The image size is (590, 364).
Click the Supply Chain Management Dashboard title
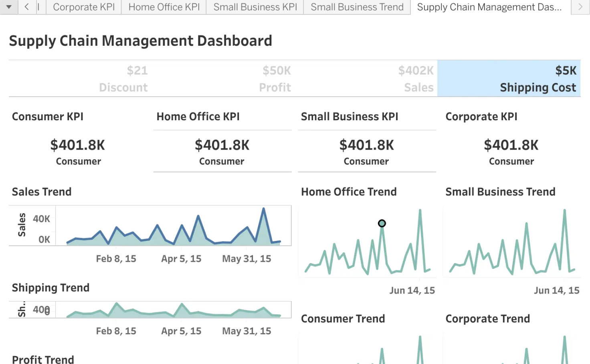(x=141, y=41)
